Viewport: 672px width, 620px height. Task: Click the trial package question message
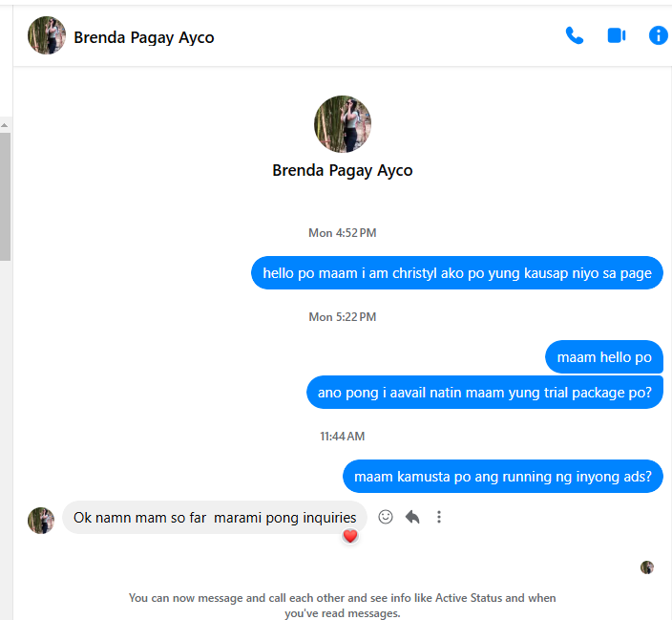tap(484, 393)
